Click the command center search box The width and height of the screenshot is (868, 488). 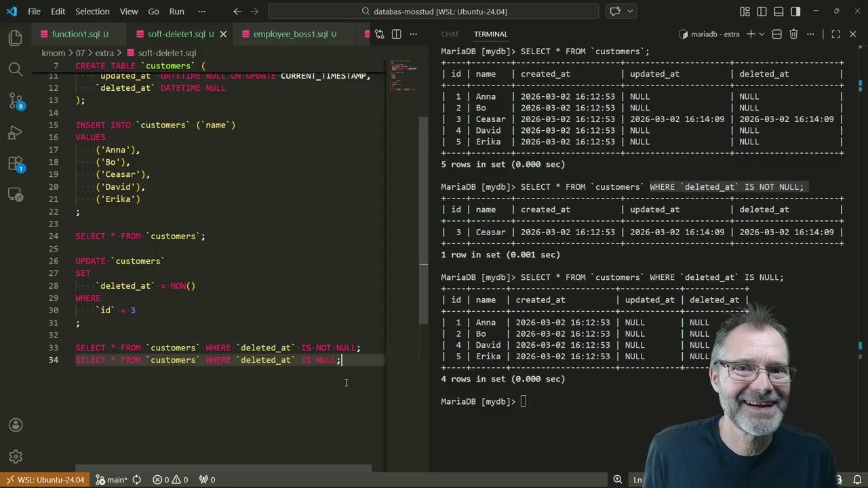pyautogui.click(x=433, y=12)
